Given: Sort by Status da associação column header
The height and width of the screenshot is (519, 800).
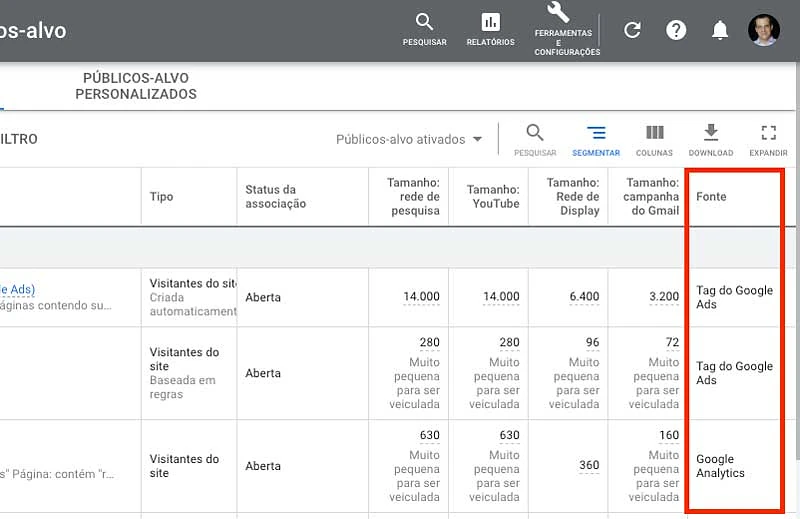Looking at the screenshot, I should 276,196.
